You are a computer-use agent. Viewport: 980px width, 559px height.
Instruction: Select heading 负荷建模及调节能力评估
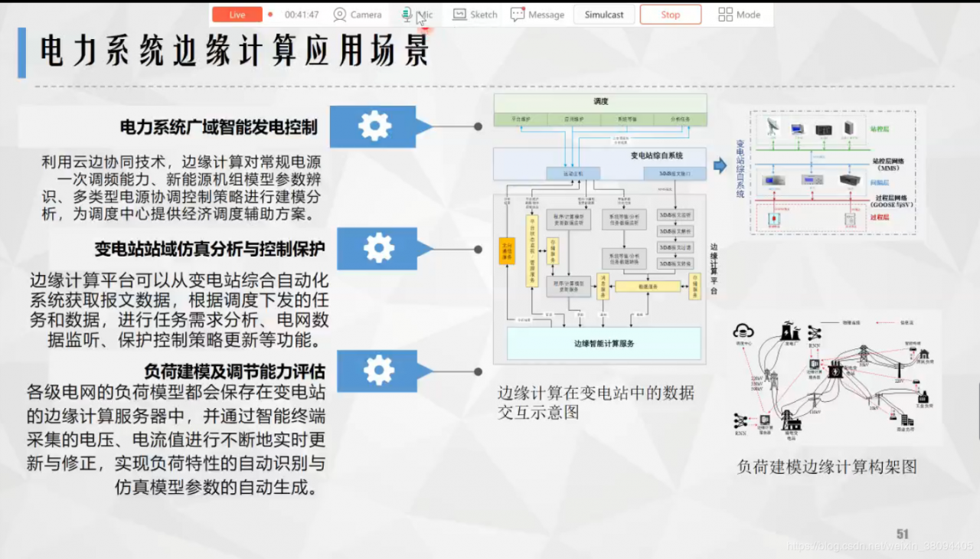tap(234, 371)
